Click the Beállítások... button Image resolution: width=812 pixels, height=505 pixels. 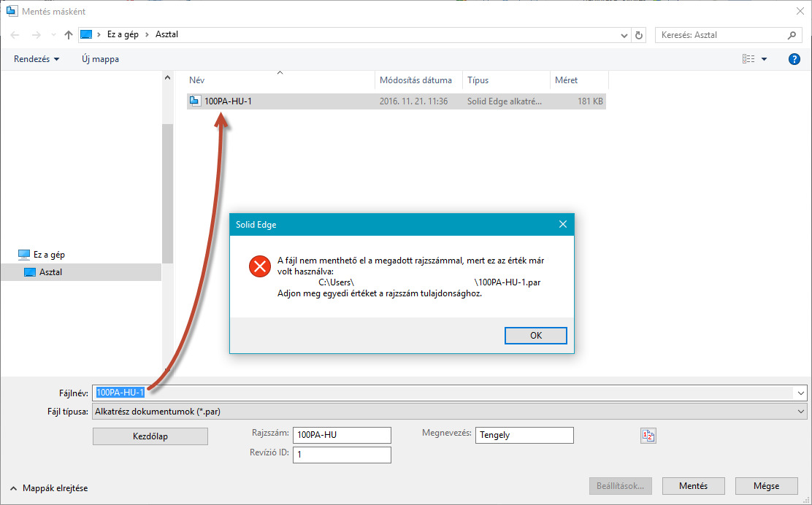(621, 486)
